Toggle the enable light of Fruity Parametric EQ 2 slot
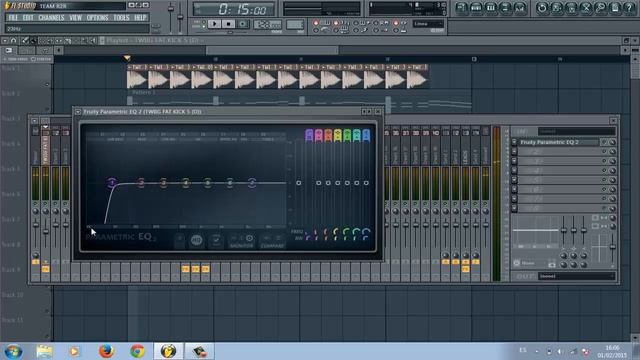The height and width of the screenshot is (360, 640). click(x=604, y=142)
